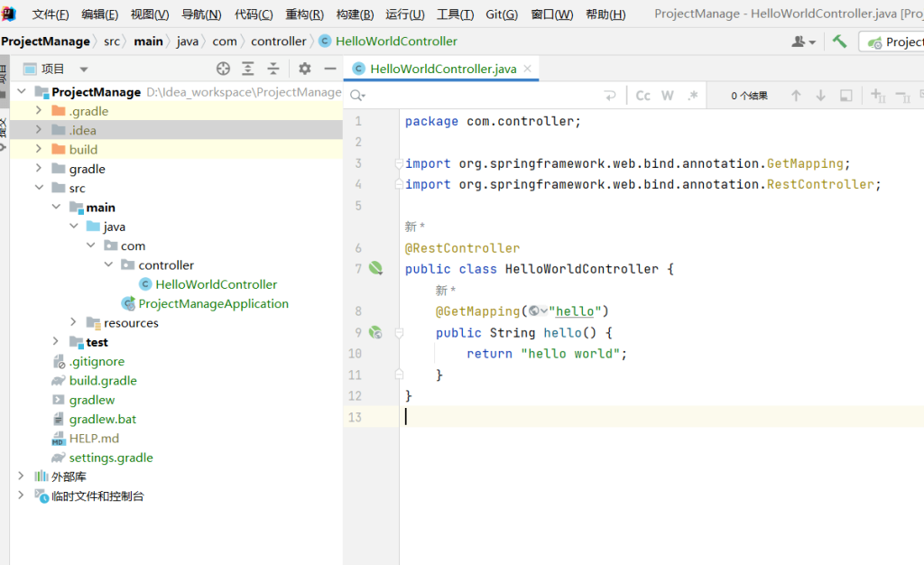Click the Spring bean gutter icon on line 7
This screenshot has height=565, width=924.
(x=375, y=269)
